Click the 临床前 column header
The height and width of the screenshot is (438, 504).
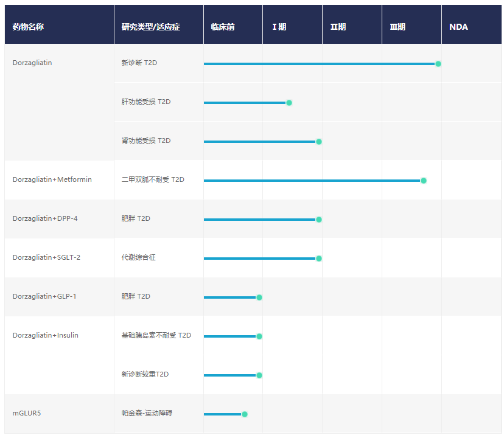point(233,24)
